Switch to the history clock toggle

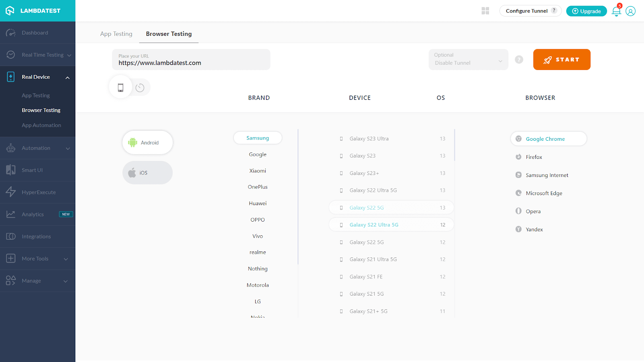point(140,88)
